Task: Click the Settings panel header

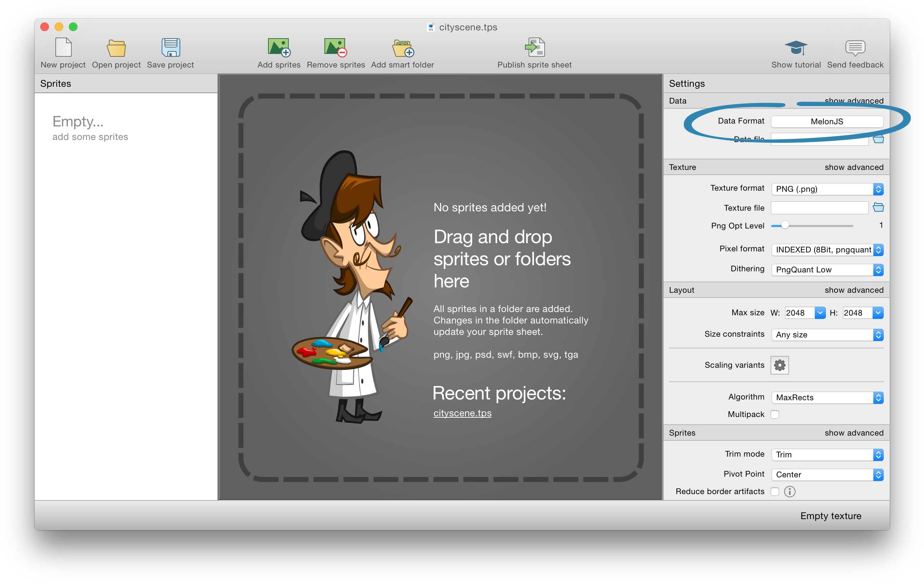Action: click(776, 83)
